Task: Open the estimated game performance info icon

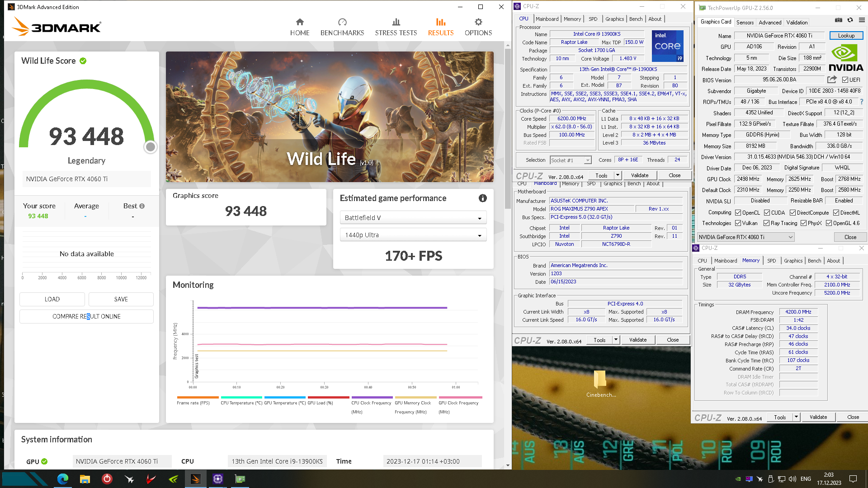Action: tap(483, 198)
